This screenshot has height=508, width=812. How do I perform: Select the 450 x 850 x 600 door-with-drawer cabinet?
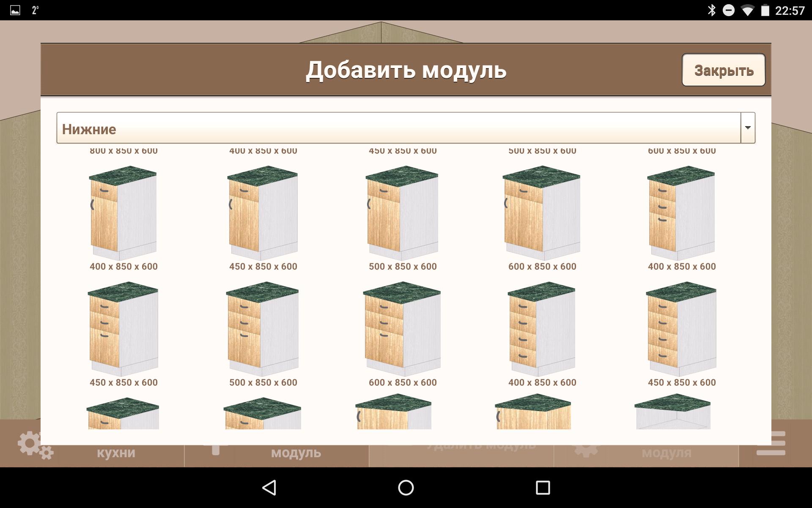click(x=263, y=214)
